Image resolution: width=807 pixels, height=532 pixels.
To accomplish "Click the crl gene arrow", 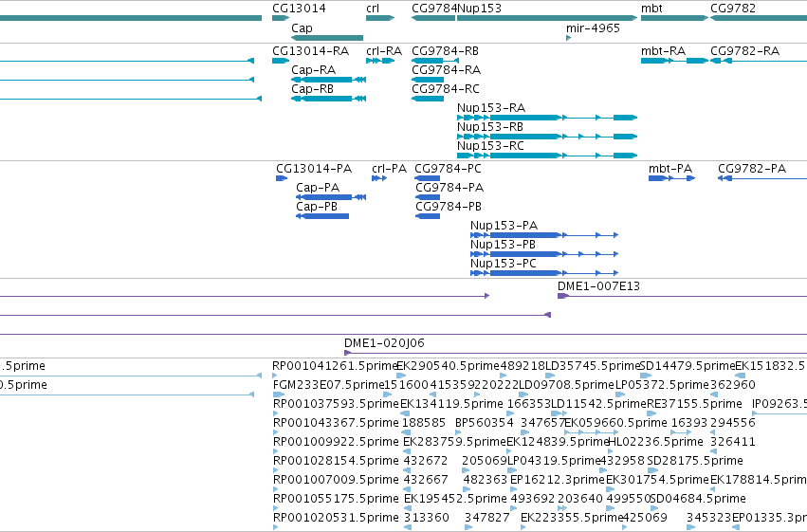I will tap(380, 18).
